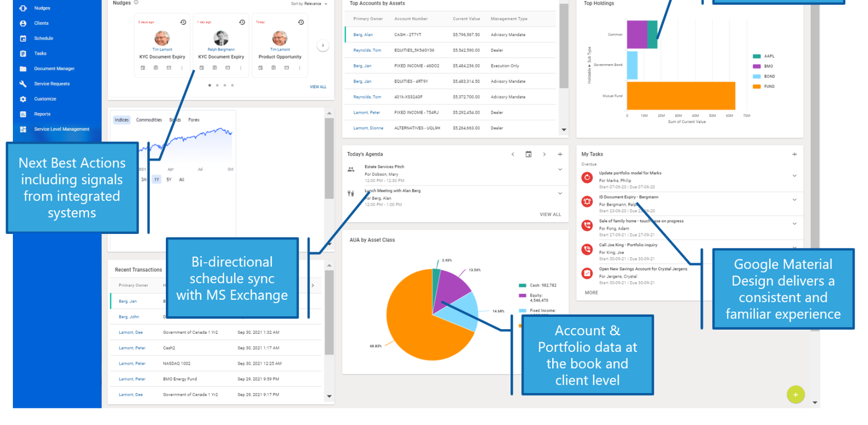
Task: Open the calendar picker in Today's Agenda
Action: tap(528, 154)
